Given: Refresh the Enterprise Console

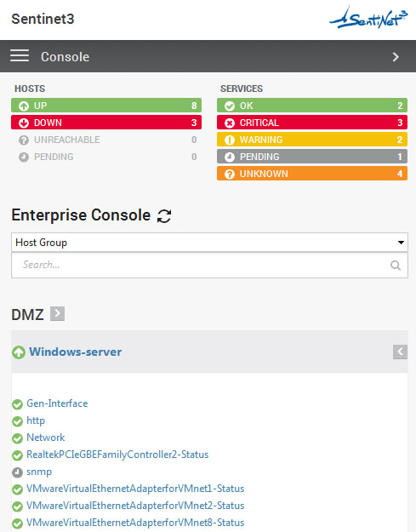Looking at the screenshot, I should click(164, 216).
